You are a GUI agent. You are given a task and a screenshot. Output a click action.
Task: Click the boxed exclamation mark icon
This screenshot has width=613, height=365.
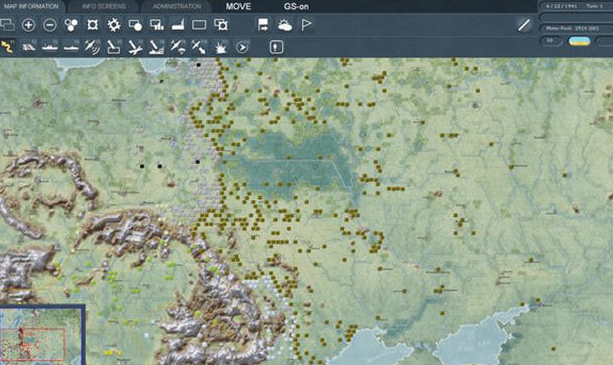pos(276,47)
